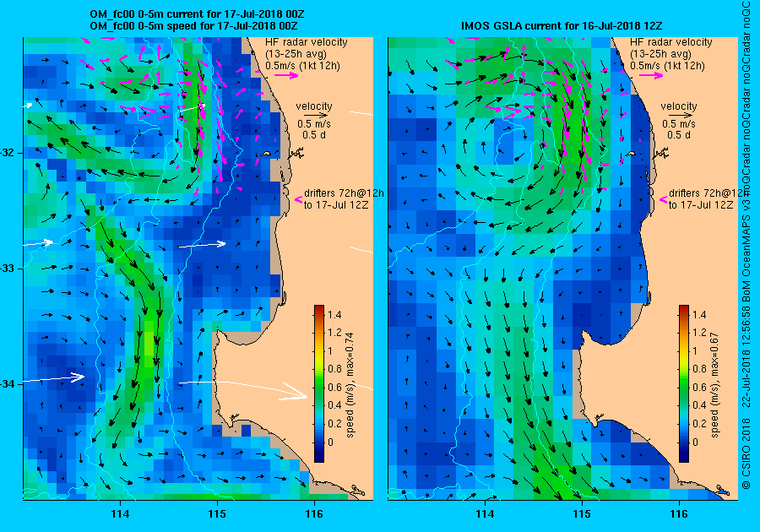Click the 'IMOS GSLA current for 16-Jul-2018 12Z' title
This screenshot has height=532, width=760.
pyautogui.click(x=562, y=25)
